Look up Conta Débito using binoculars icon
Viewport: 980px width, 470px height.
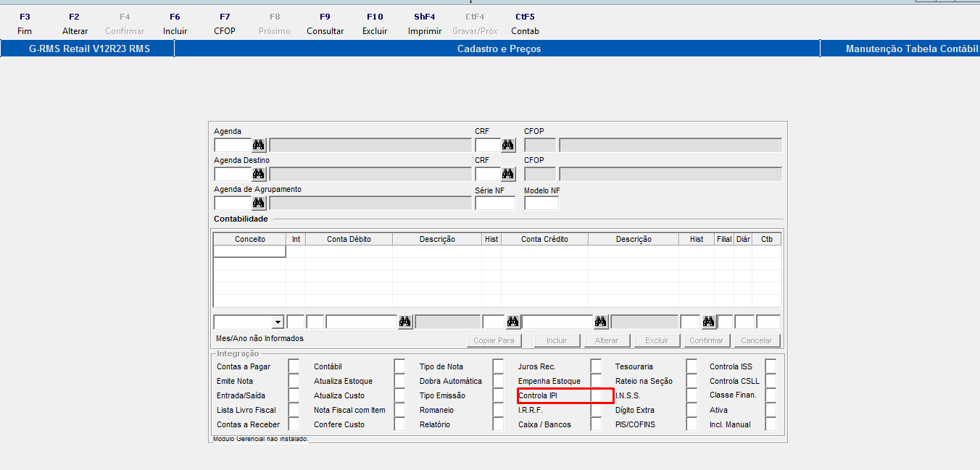405,322
